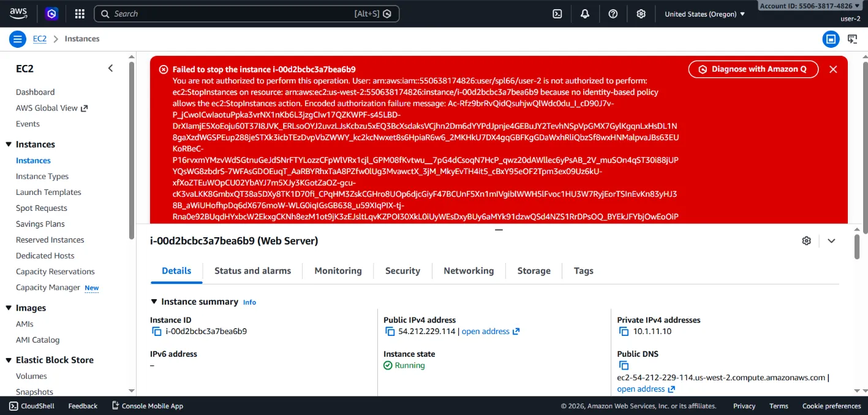Open the Instance summary Info link

[249, 302]
